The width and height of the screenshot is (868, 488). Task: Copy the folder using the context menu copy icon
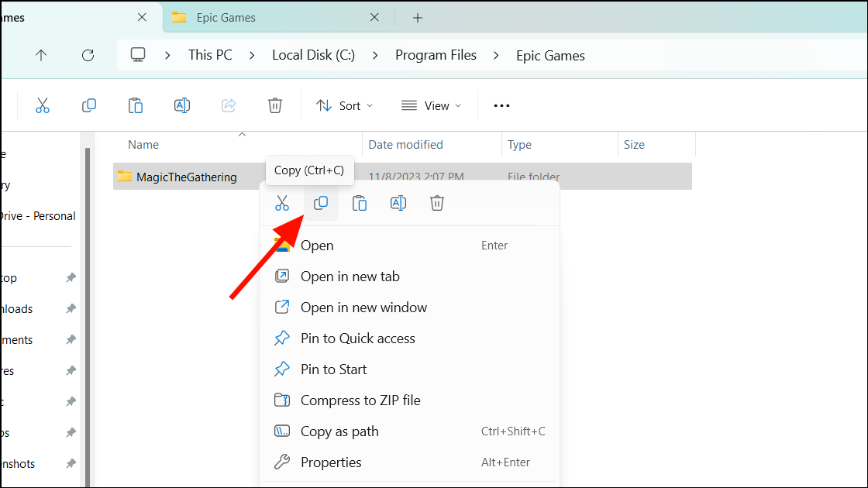point(321,202)
